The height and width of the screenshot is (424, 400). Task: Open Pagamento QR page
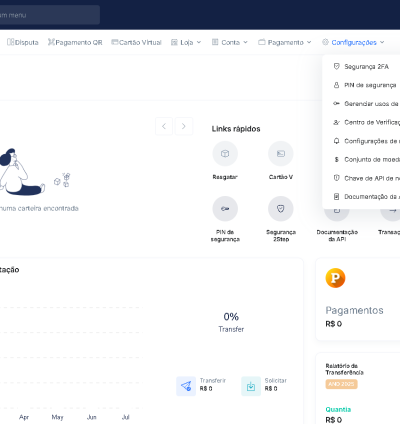75,42
